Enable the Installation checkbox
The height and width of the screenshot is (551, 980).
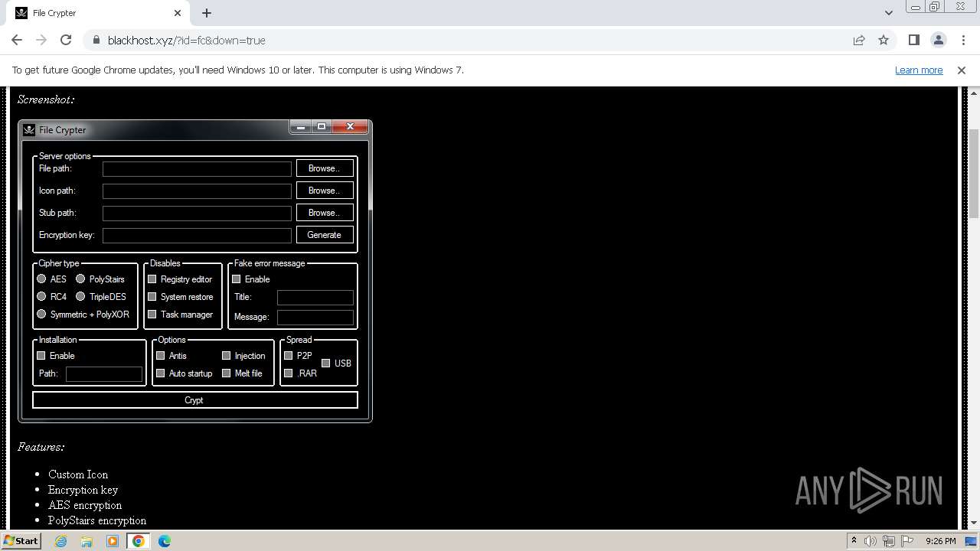[41, 356]
